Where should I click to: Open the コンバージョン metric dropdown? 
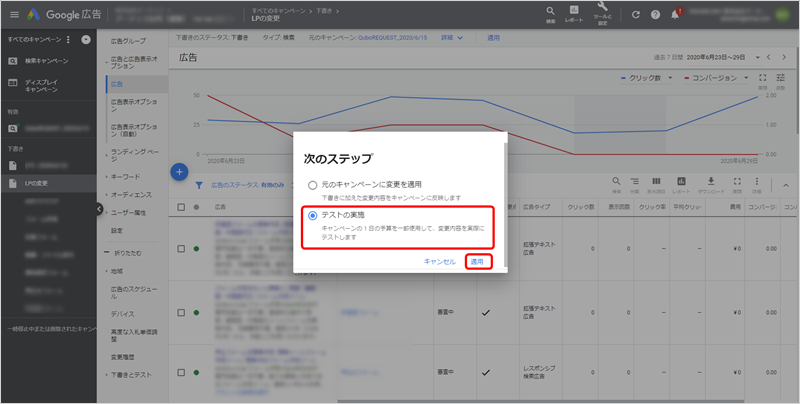tap(716, 78)
